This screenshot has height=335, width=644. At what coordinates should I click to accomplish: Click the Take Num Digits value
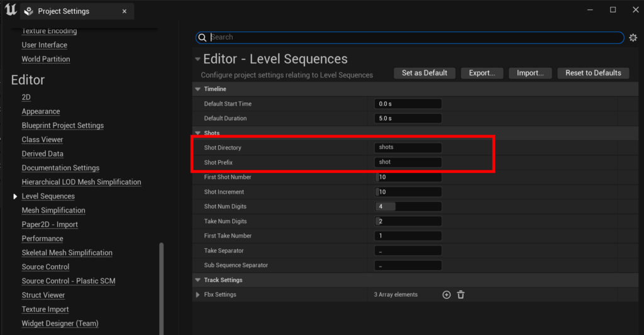click(408, 221)
